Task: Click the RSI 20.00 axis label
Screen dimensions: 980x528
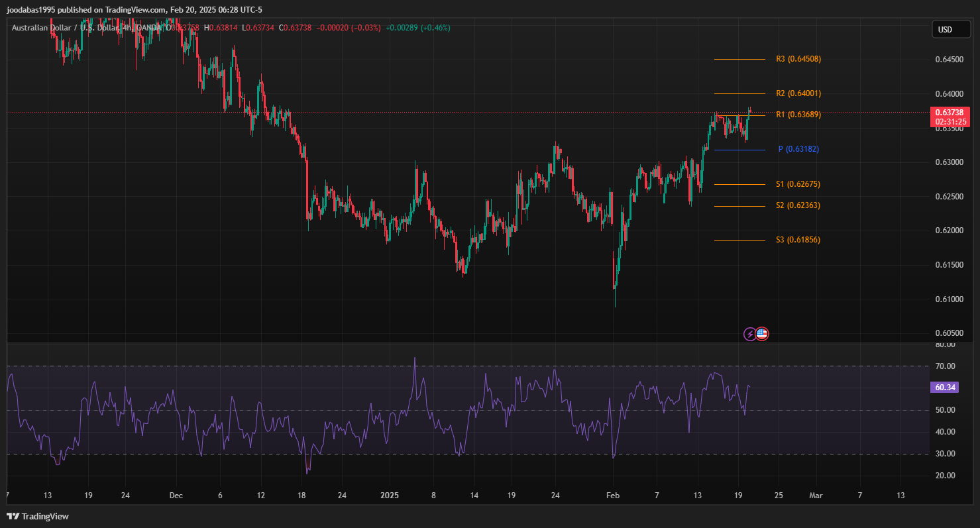Action: pos(944,476)
